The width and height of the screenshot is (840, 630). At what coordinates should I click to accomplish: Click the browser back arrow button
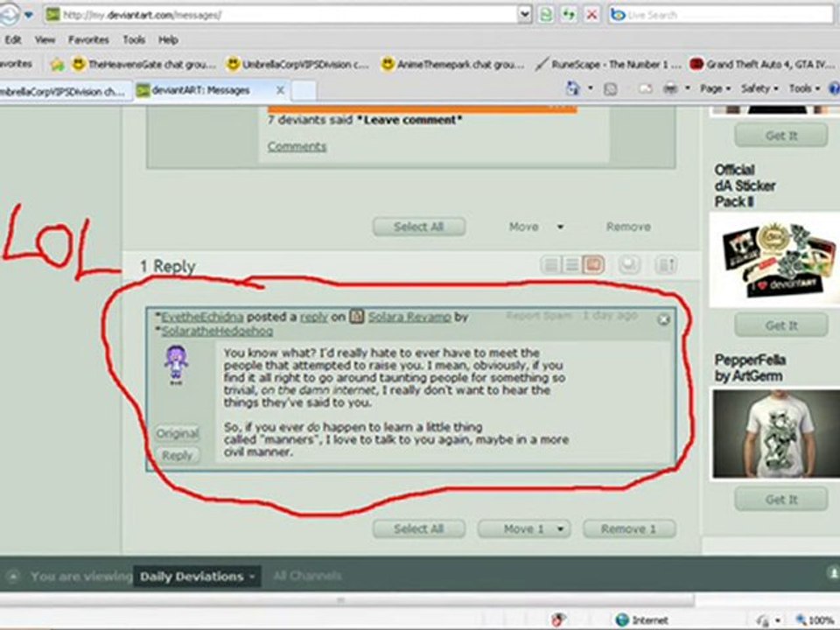[x=8, y=14]
